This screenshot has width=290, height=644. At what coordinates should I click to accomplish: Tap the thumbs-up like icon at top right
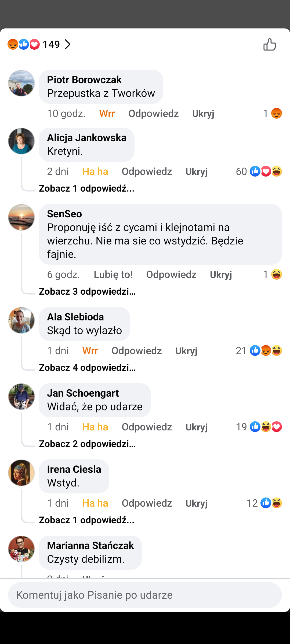tap(270, 45)
